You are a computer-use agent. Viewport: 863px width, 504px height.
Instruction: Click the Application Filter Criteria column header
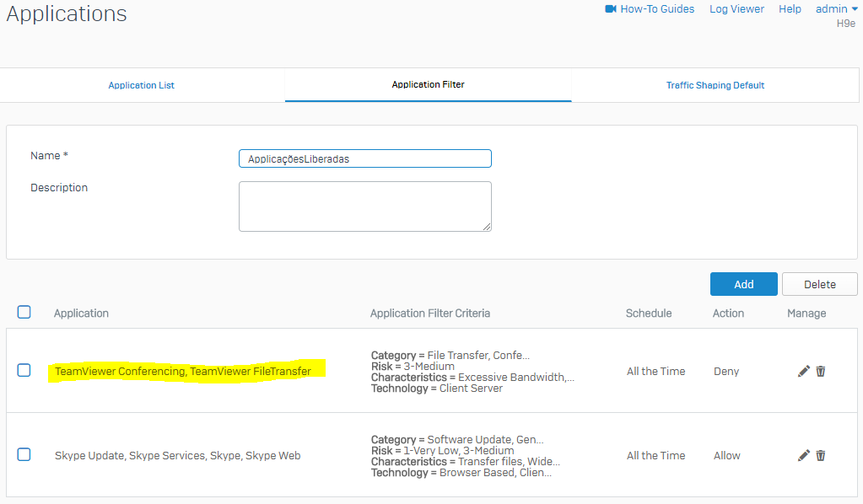pyautogui.click(x=430, y=314)
